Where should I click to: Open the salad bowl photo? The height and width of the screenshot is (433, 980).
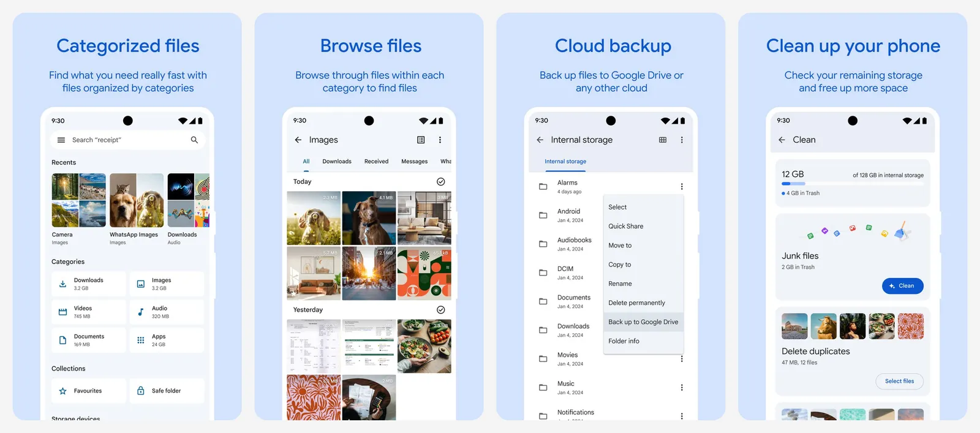[x=424, y=346]
